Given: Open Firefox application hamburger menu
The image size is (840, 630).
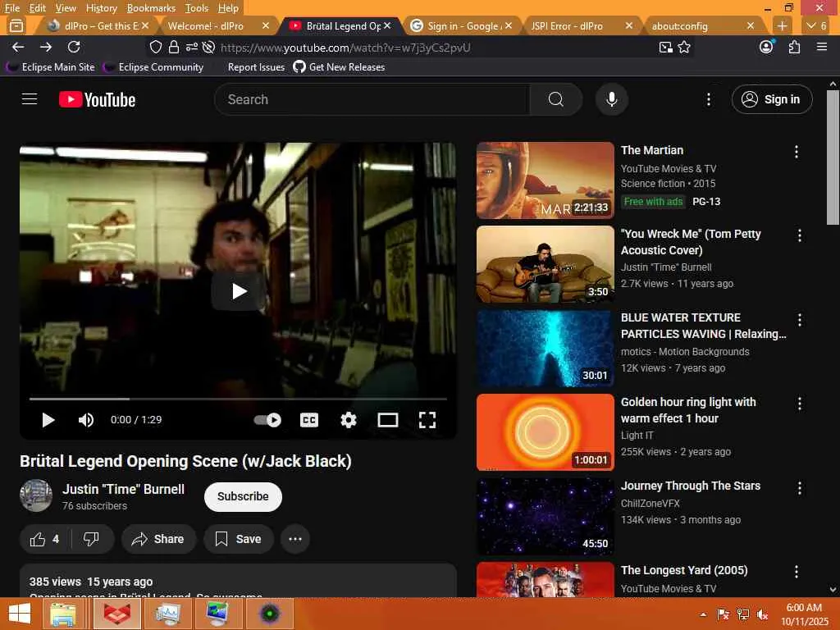Looking at the screenshot, I should (822, 47).
